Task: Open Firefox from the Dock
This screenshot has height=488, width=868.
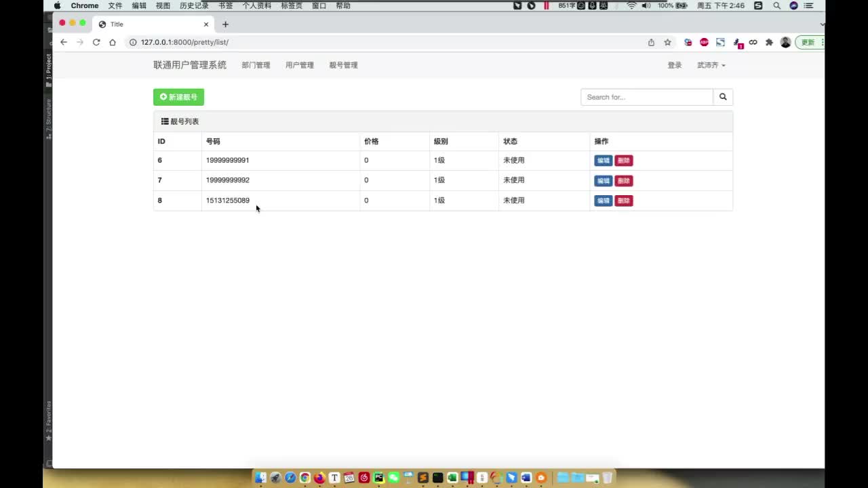Action: point(319,478)
